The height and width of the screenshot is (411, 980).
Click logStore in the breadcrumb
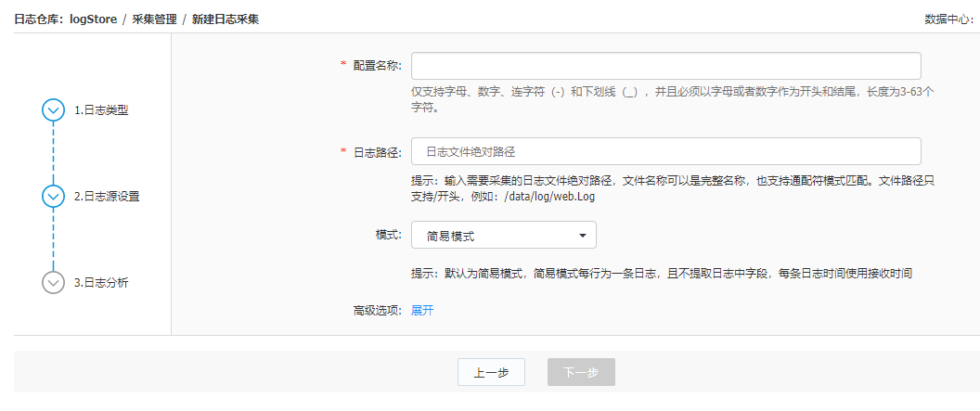93,19
